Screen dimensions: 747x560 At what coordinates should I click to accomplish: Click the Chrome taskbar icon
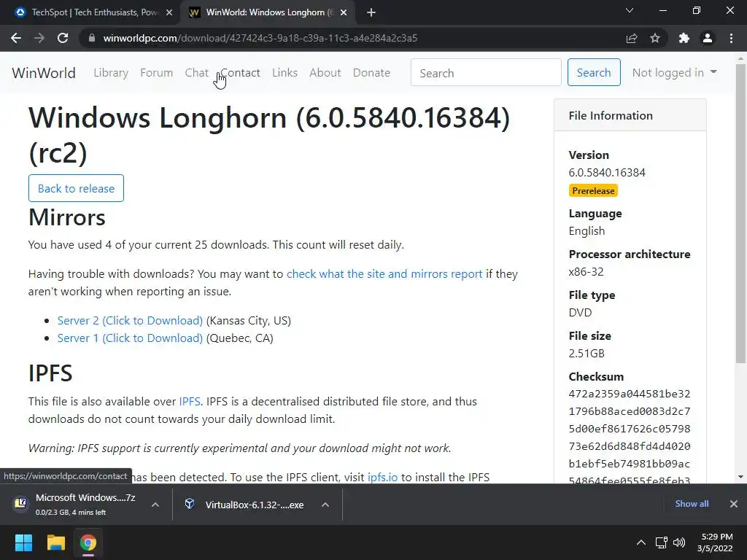(88, 542)
